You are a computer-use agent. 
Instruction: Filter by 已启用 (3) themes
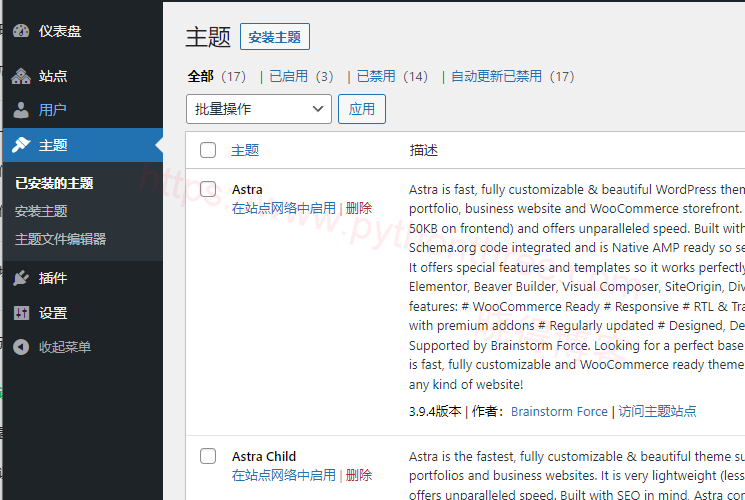(x=301, y=77)
